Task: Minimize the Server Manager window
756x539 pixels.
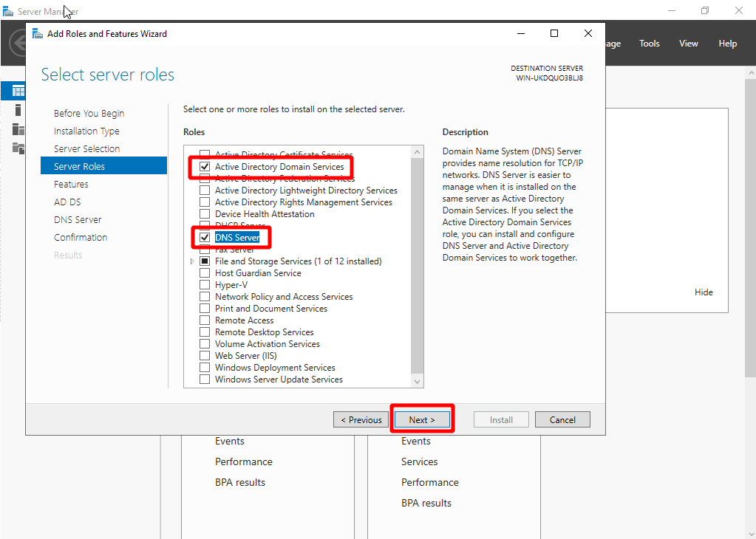Action: 672,10
